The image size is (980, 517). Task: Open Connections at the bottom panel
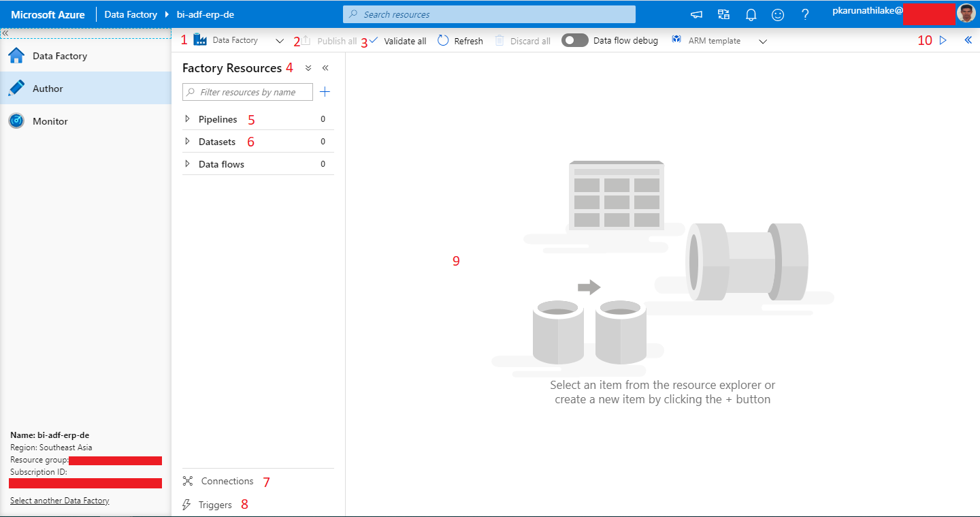pos(226,481)
